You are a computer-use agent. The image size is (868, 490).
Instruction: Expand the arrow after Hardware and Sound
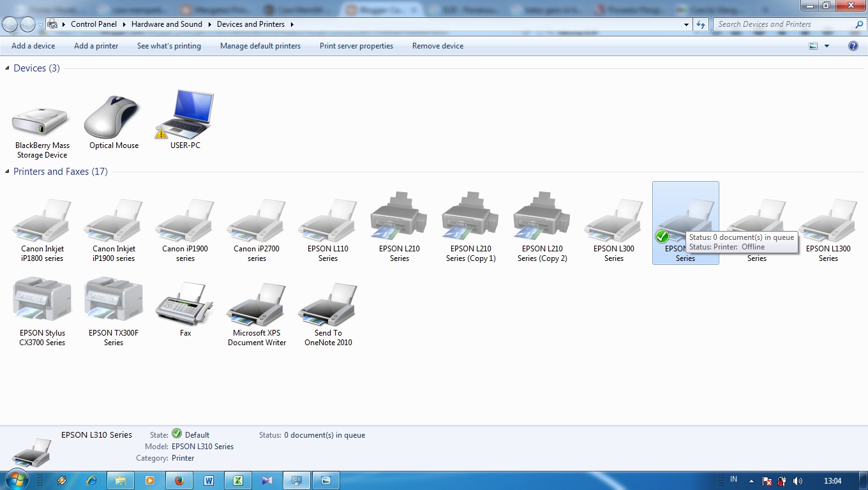pos(209,24)
